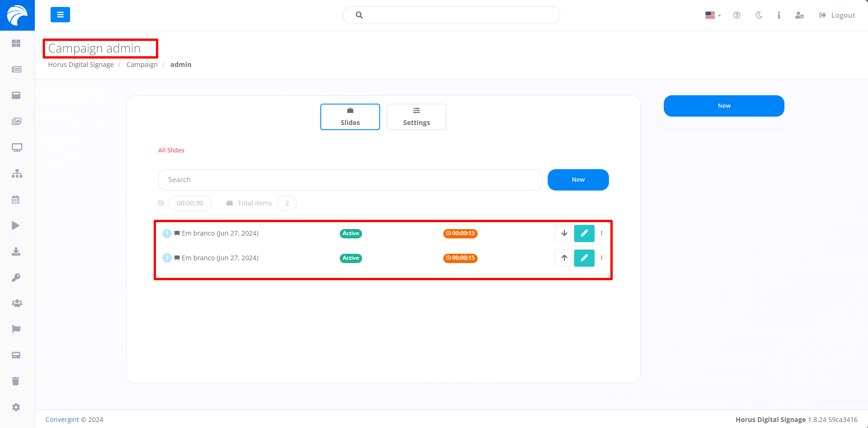Select the Slides tab
Viewport: 868px width, 428px height.
coord(350,117)
